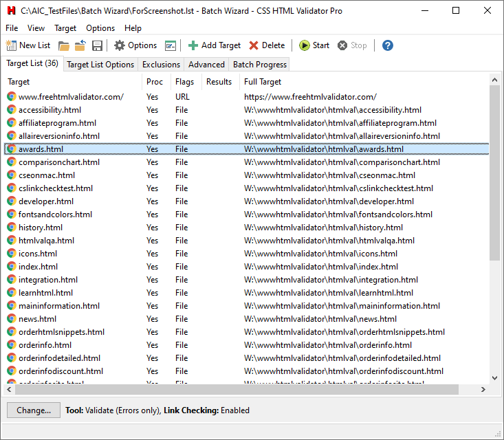The width and height of the screenshot is (504, 440).
Task: Click the greyed Stop button
Action: [x=352, y=45]
